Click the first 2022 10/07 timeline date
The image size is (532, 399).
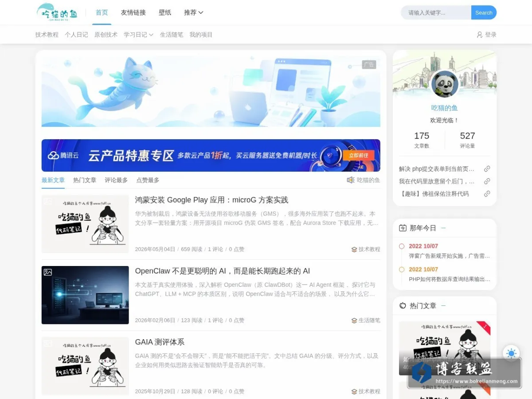coord(423,246)
